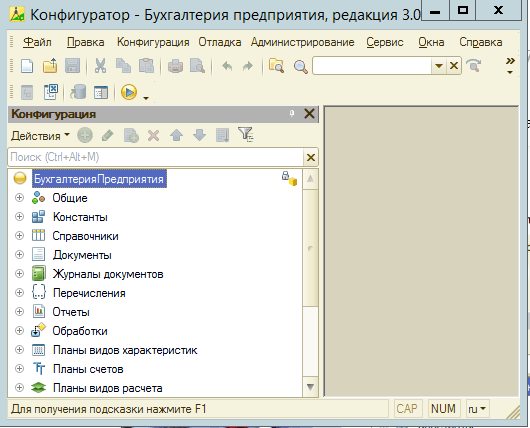Expand the Отчеты tree node
The width and height of the screenshot is (530, 428).
click(20, 311)
